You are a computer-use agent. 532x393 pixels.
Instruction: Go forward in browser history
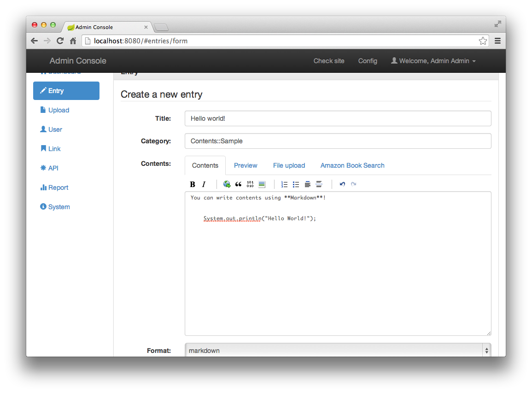47,41
